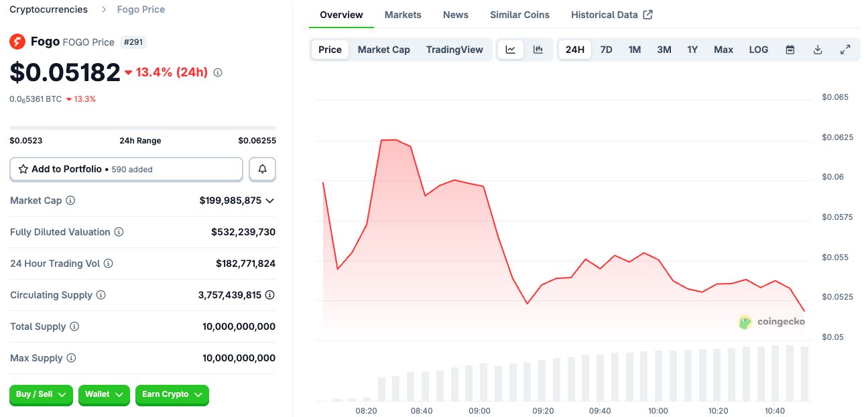Expand Market Cap value chevron
The image size is (868, 417).
pyautogui.click(x=270, y=200)
